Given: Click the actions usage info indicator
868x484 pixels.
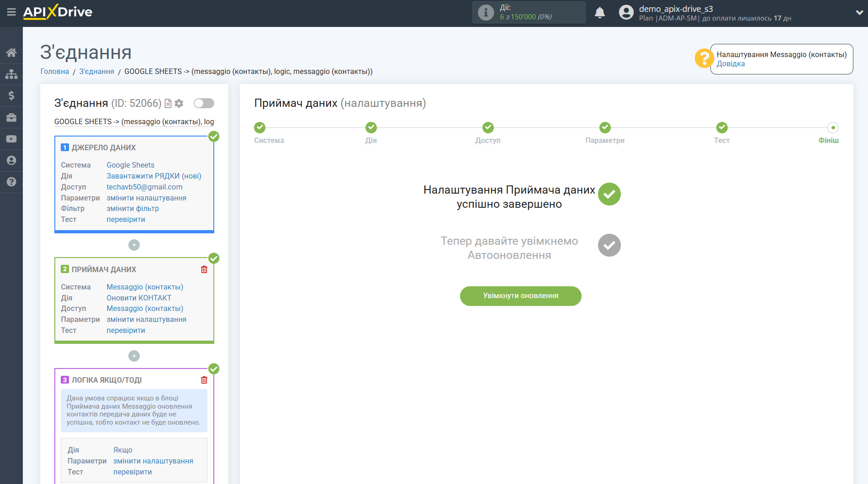Looking at the screenshot, I should (x=486, y=12).
